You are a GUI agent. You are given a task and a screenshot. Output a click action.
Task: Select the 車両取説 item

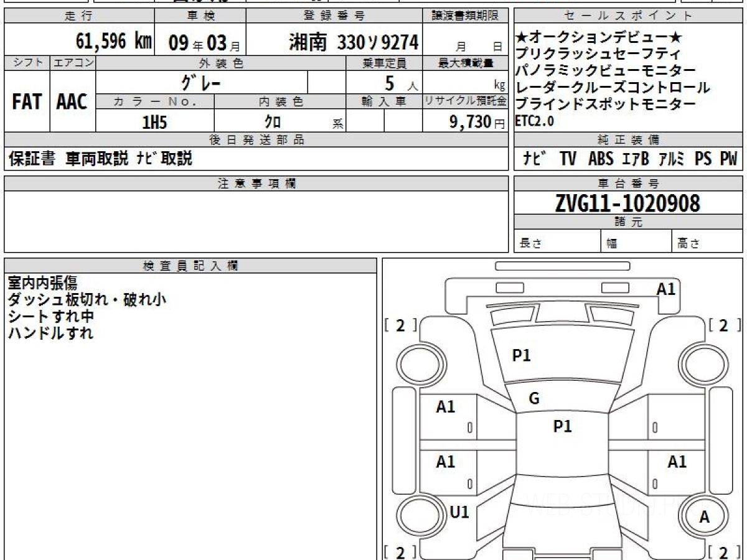97,159
